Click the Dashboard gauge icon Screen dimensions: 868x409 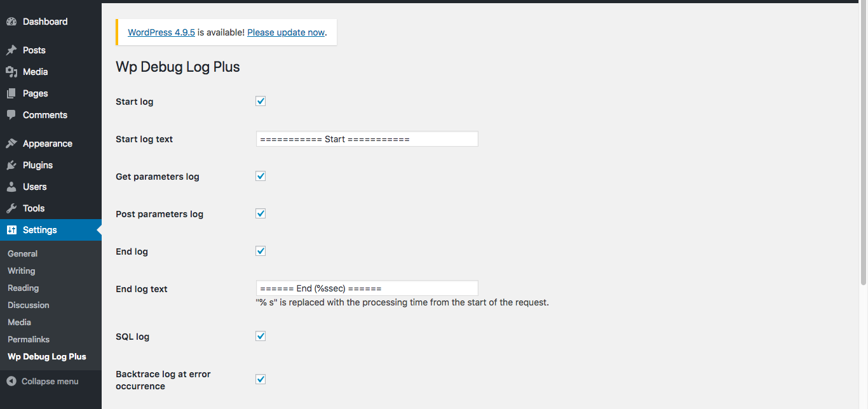click(x=11, y=22)
